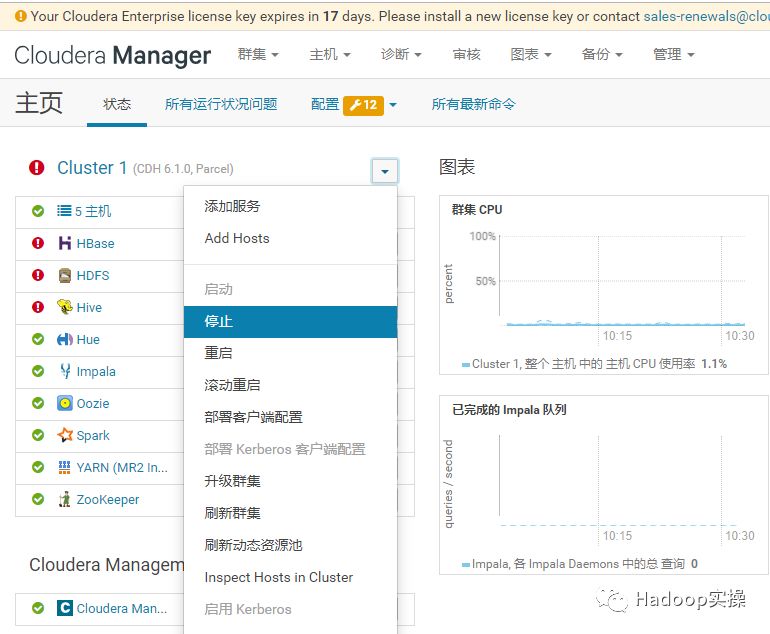The height and width of the screenshot is (634, 770).
Task: Open the YARN (MR2 In... service link
Action: 122,468
